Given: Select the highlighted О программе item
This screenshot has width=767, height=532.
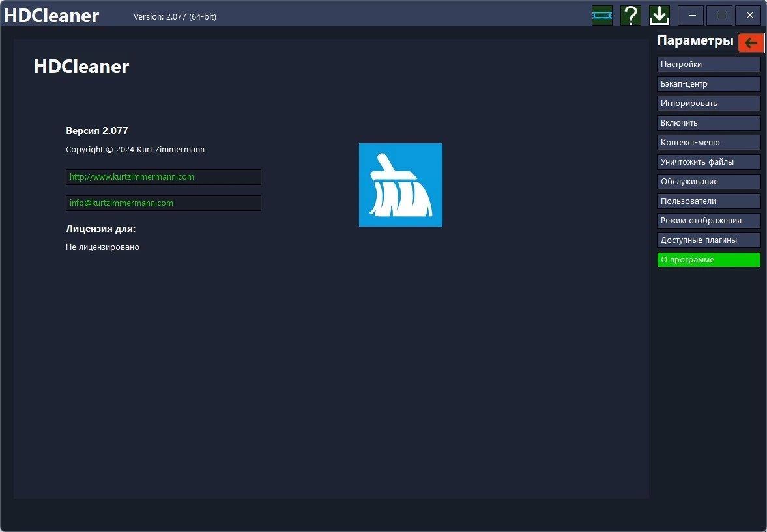Looking at the screenshot, I should [x=709, y=260].
